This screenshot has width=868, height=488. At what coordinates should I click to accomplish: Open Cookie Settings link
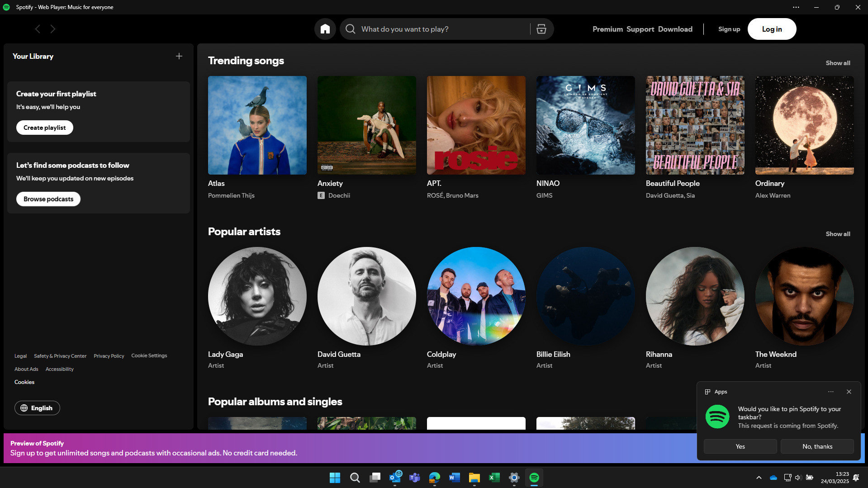pos(149,355)
